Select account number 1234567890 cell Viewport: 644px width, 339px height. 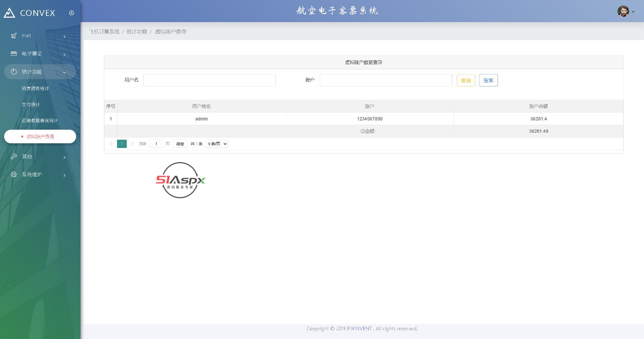369,119
